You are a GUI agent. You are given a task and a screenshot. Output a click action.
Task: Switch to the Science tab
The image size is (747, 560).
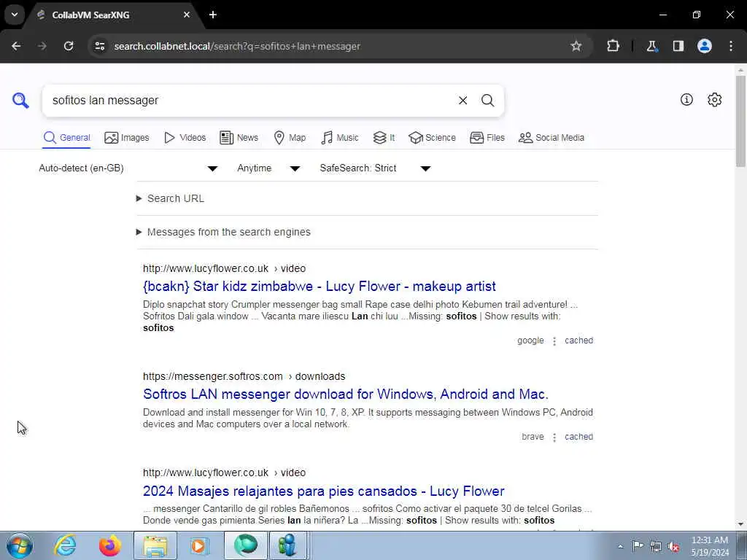432,138
